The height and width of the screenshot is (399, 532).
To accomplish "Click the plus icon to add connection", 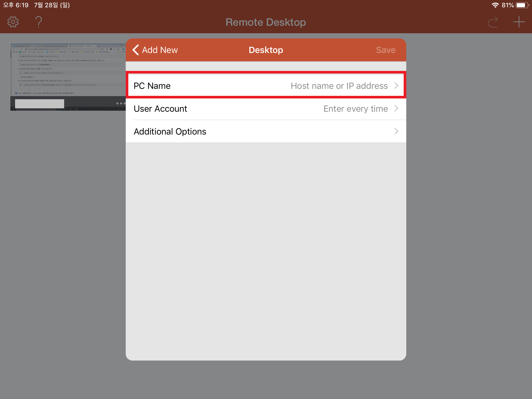I will (x=519, y=22).
